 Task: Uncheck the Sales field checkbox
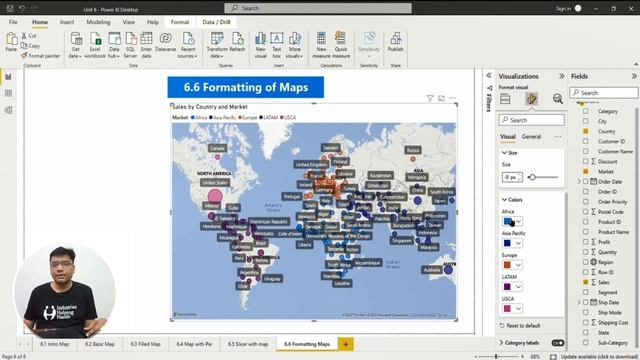[x=586, y=282]
